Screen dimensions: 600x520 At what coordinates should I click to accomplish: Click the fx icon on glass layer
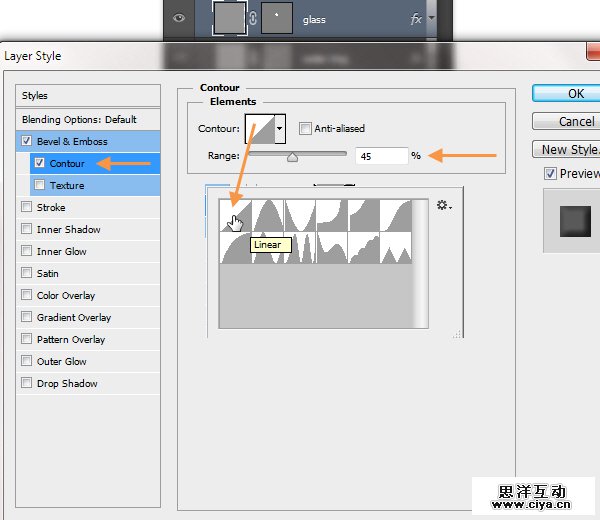pos(415,19)
